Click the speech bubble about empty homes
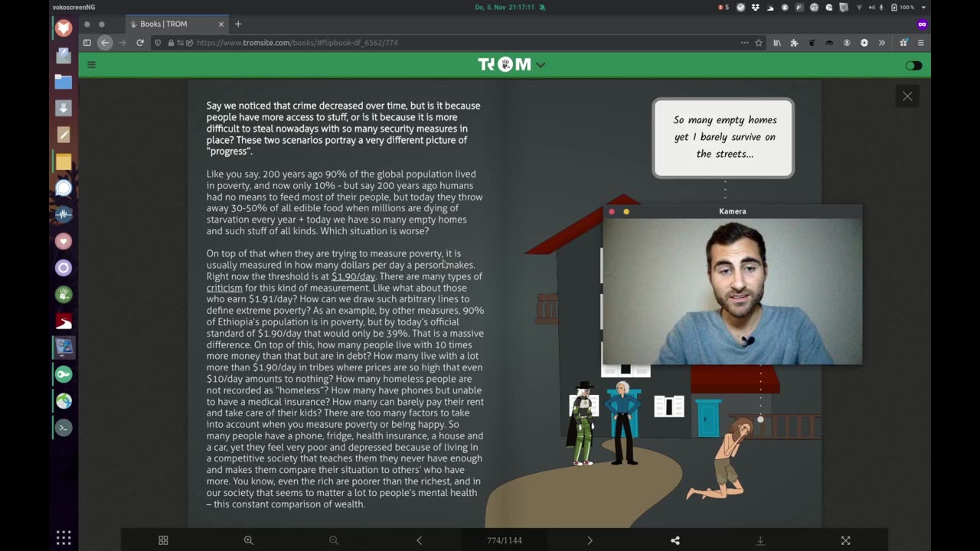This screenshot has width=980, height=551. [724, 138]
